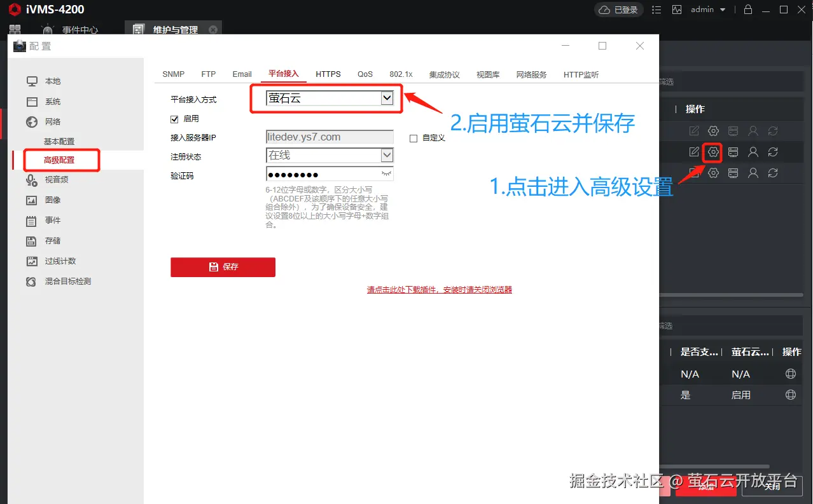Click edit pencil in highlighted device row
813x504 pixels.
tap(694, 152)
